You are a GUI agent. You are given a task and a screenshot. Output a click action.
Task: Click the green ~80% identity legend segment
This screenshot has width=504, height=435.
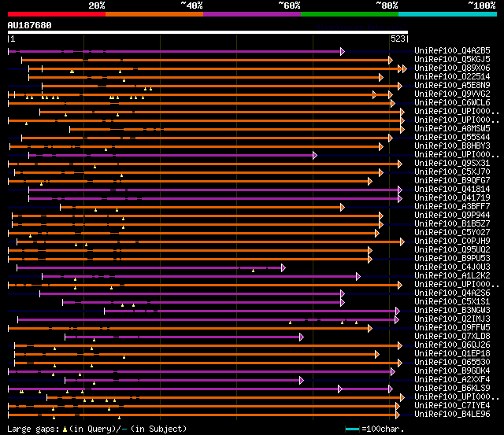[x=350, y=14]
